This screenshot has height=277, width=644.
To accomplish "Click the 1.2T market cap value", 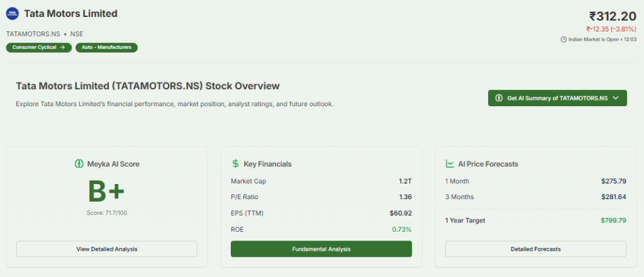I will 405,182.
